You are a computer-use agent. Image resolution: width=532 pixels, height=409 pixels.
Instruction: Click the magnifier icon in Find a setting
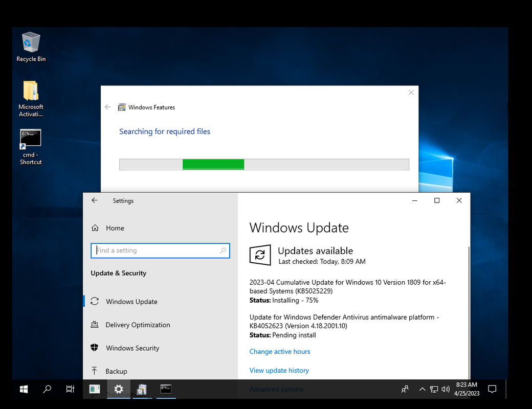(223, 251)
